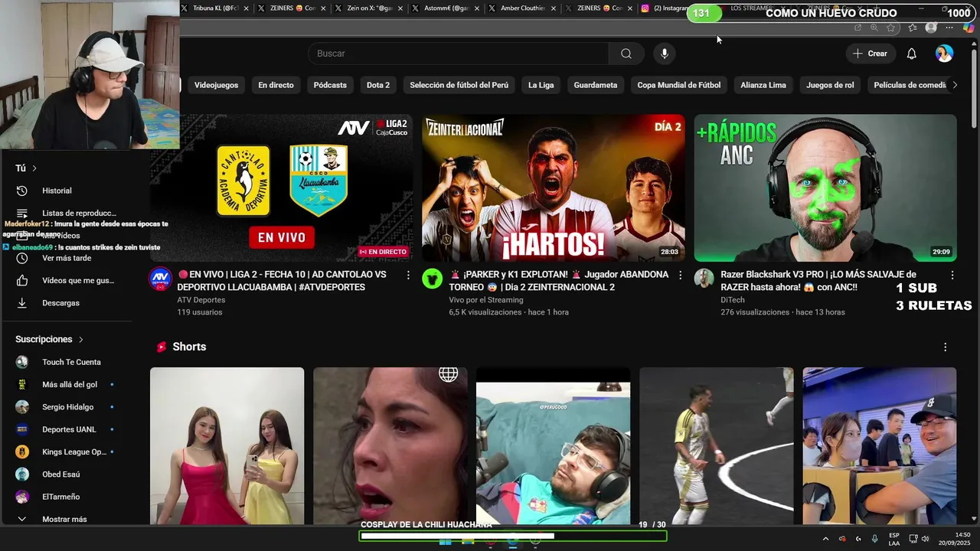Switch to the Tribuna KL browser tab
Viewport: 980px width, 551px height.
(x=214, y=8)
